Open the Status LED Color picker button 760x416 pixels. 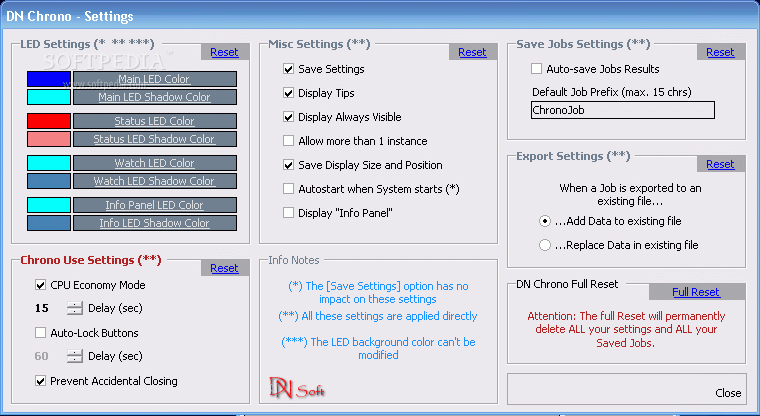click(x=155, y=121)
